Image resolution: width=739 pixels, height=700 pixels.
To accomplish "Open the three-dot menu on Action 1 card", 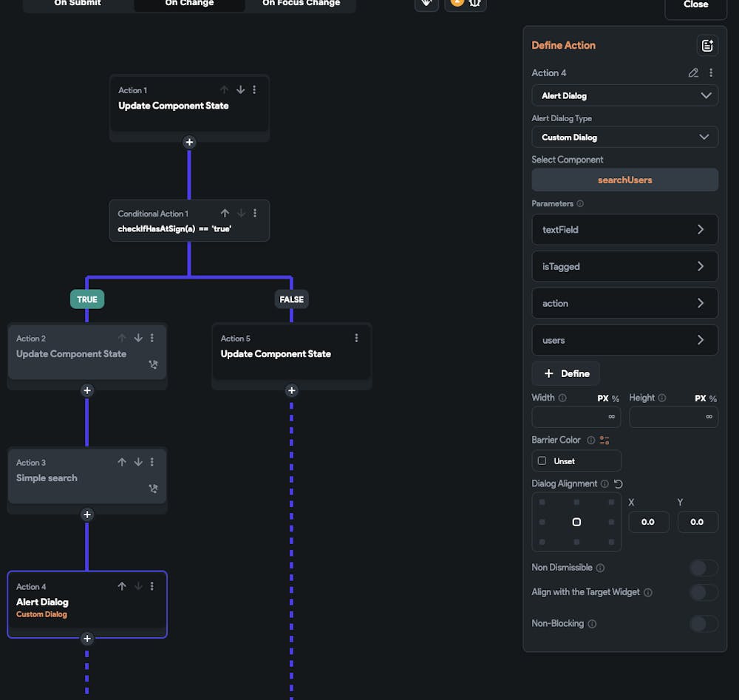I will (x=254, y=89).
